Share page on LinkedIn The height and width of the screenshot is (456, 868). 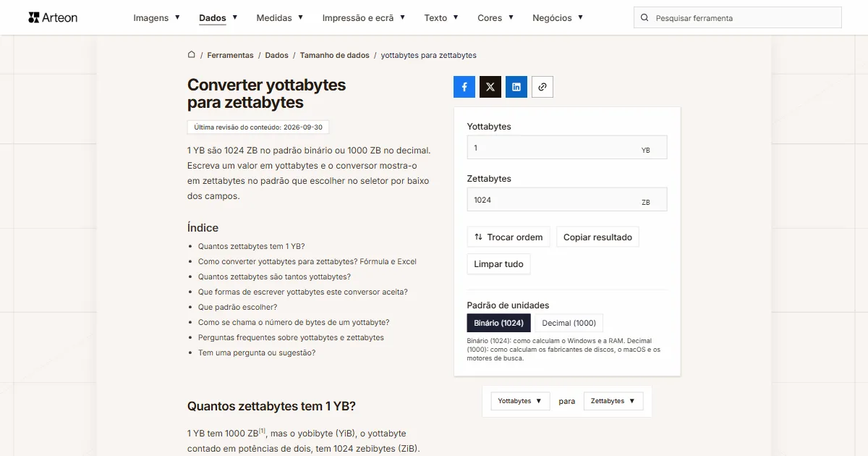coord(516,87)
